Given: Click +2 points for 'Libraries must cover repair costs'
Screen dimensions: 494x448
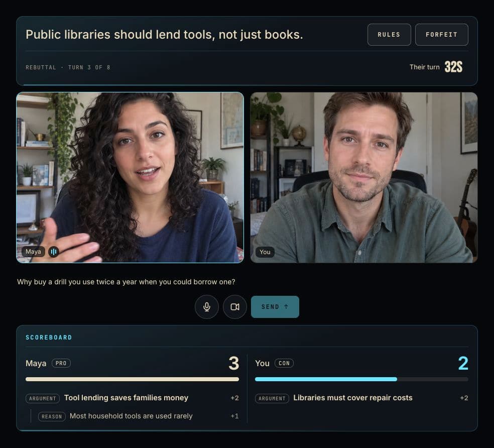Looking at the screenshot, I should coord(464,398).
